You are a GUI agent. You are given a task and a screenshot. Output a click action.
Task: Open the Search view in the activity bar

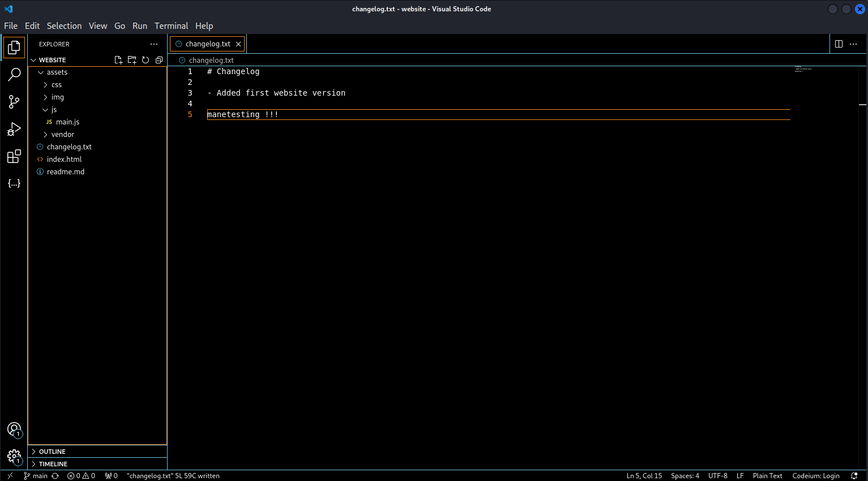[14, 74]
